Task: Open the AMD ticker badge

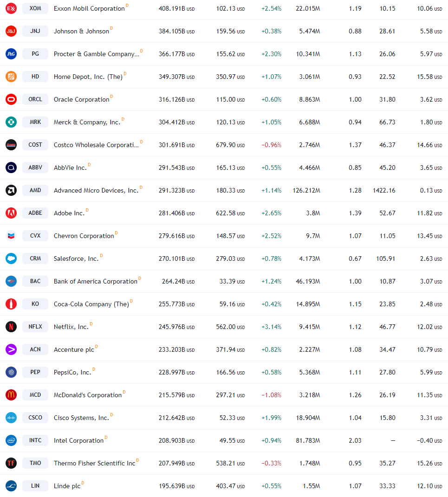Action: point(35,190)
